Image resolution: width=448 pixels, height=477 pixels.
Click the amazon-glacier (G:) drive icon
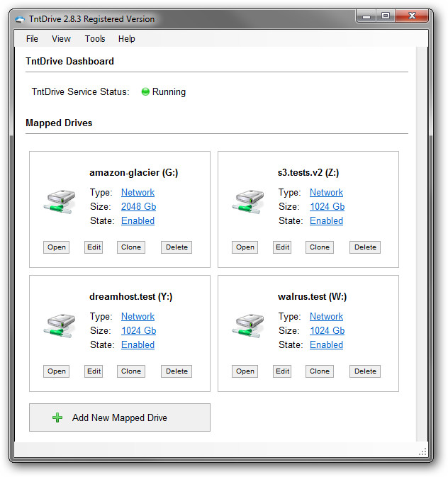pyautogui.click(x=60, y=201)
